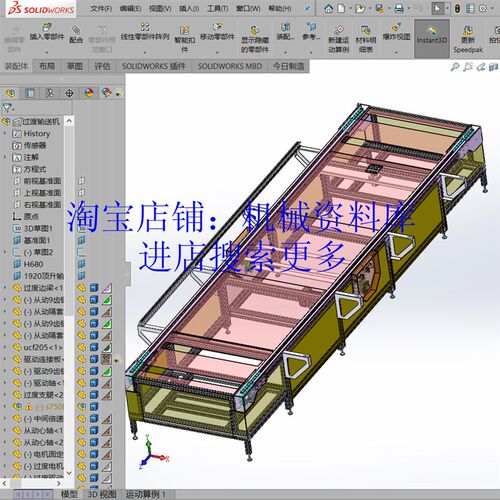Expand the 注解 node in the tree
Image resolution: width=500 pixels, height=500 pixels.
pos(5,157)
